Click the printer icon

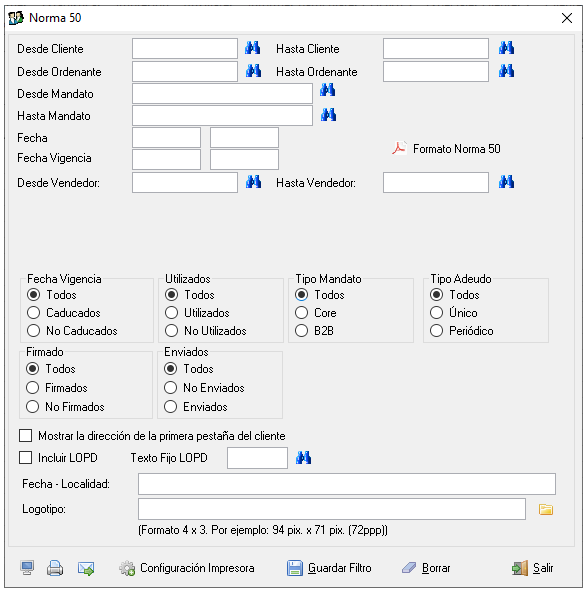click(x=55, y=568)
